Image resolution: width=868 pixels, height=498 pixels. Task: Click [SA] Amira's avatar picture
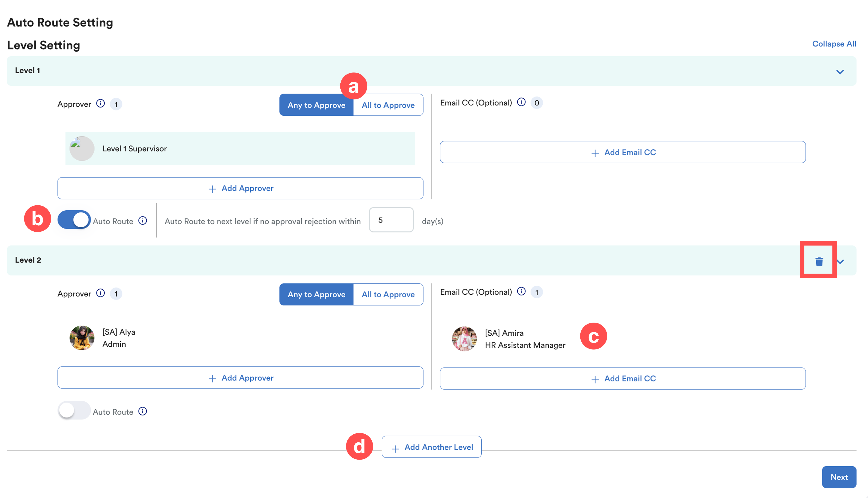tap(464, 339)
